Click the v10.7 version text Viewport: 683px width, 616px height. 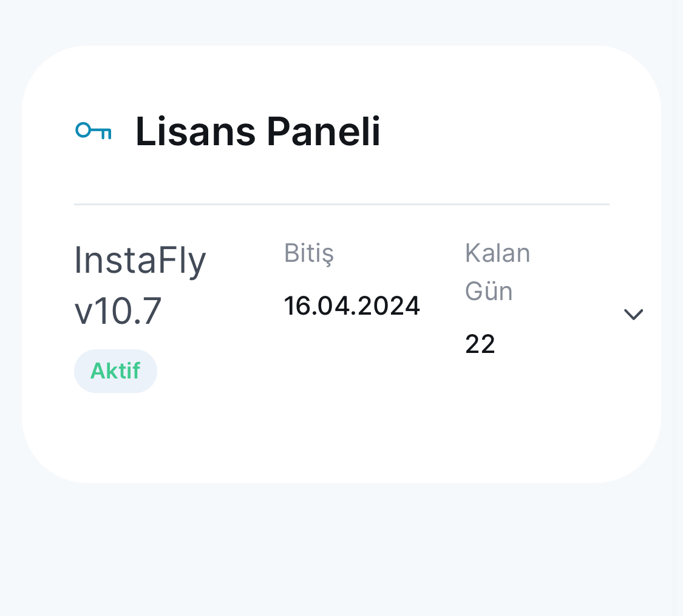pyautogui.click(x=118, y=311)
